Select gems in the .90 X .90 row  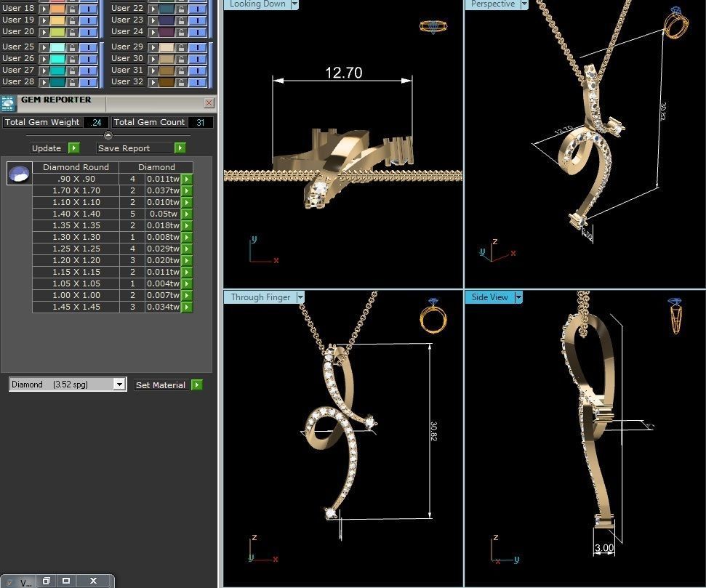pos(187,179)
